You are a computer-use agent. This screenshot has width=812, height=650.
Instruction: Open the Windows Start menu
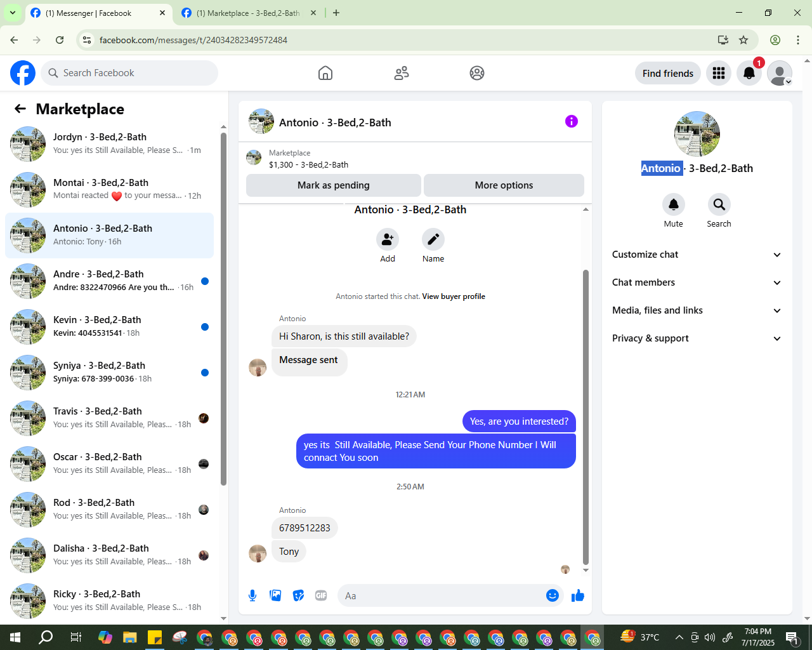(x=15, y=637)
